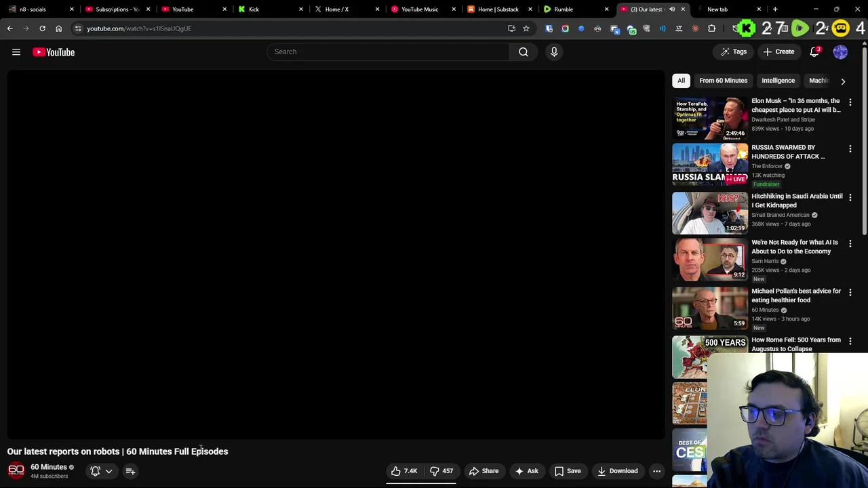
Task: Bookmark this page with the star
Action: (526, 28)
